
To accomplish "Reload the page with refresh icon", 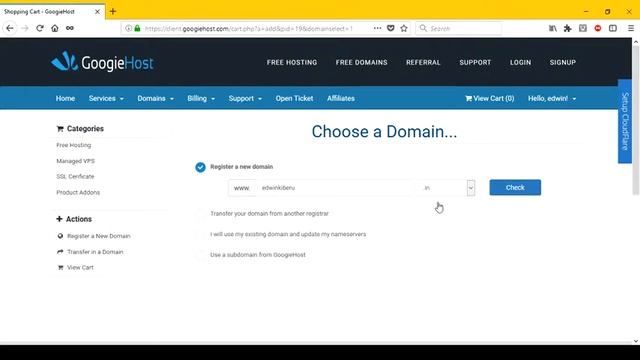I will click(x=40, y=28).
